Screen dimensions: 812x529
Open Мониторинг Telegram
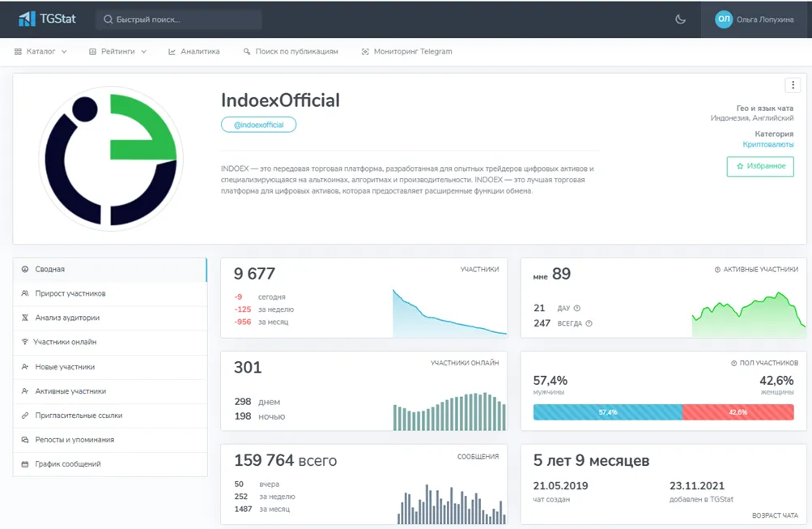406,52
